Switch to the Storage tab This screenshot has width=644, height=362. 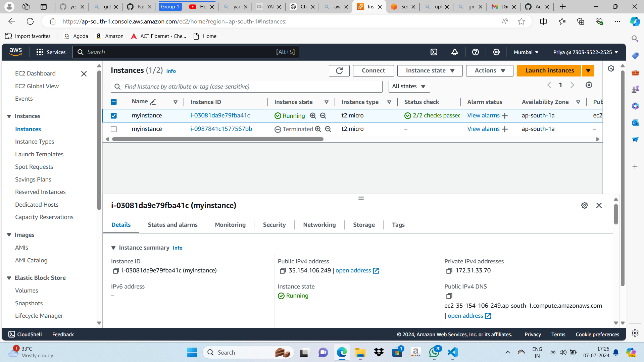click(364, 225)
